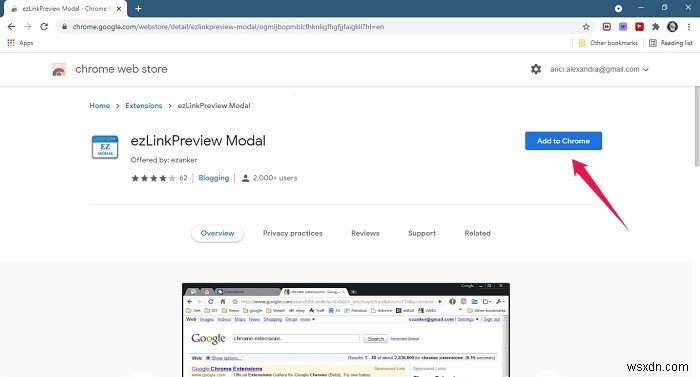Open the Blogging category link

[214, 178]
